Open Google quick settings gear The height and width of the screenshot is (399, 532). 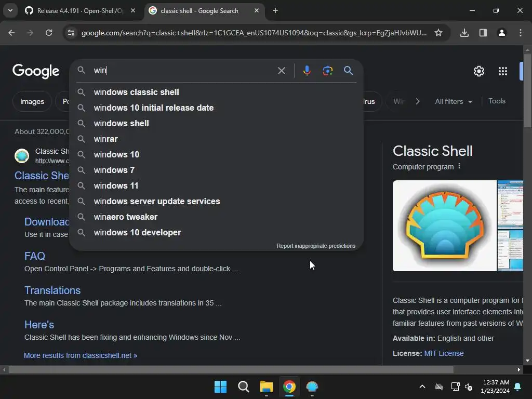(x=478, y=71)
